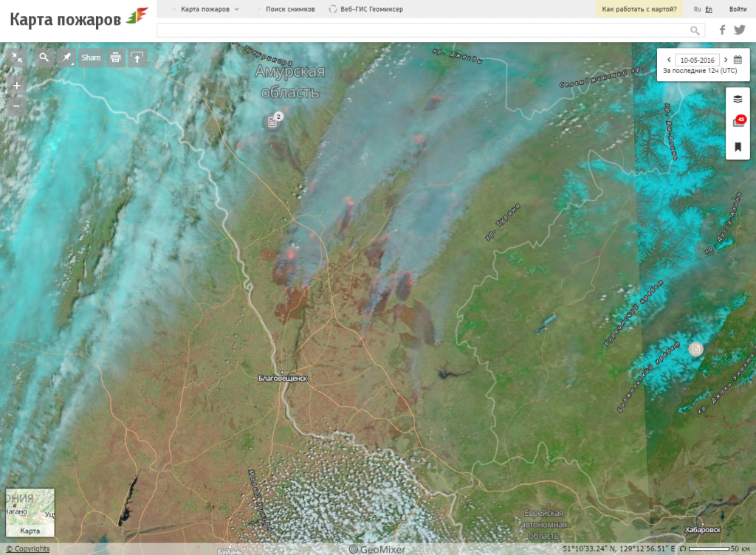Click the Амурская область label
Screen dimensions: 756x555
[x=289, y=81]
